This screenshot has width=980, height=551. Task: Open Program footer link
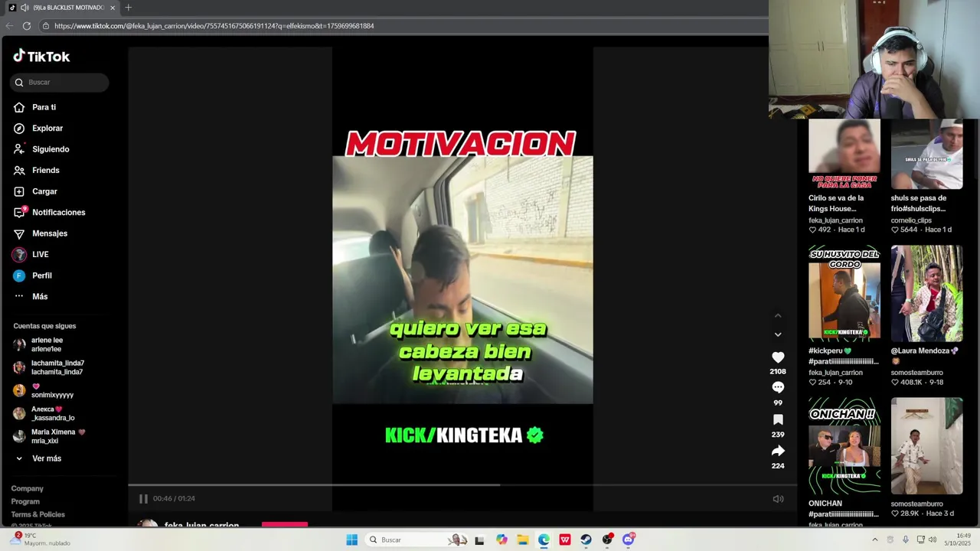[25, 501]
